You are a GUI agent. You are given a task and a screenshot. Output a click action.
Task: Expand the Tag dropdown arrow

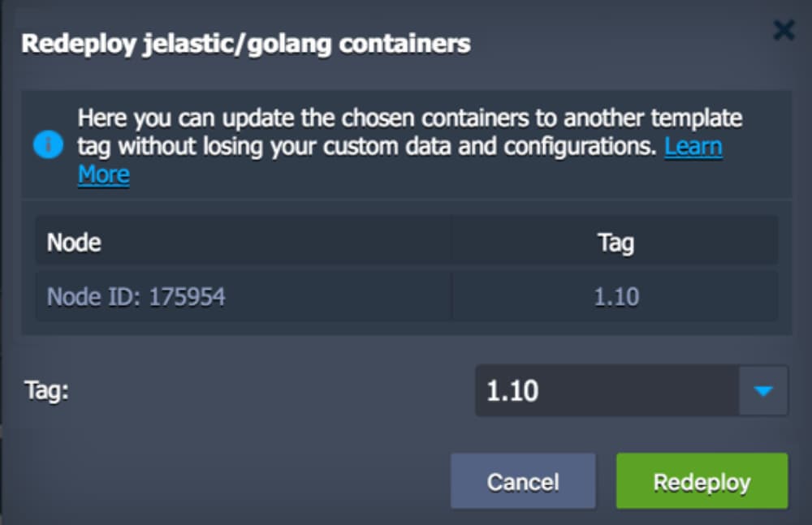762,391
